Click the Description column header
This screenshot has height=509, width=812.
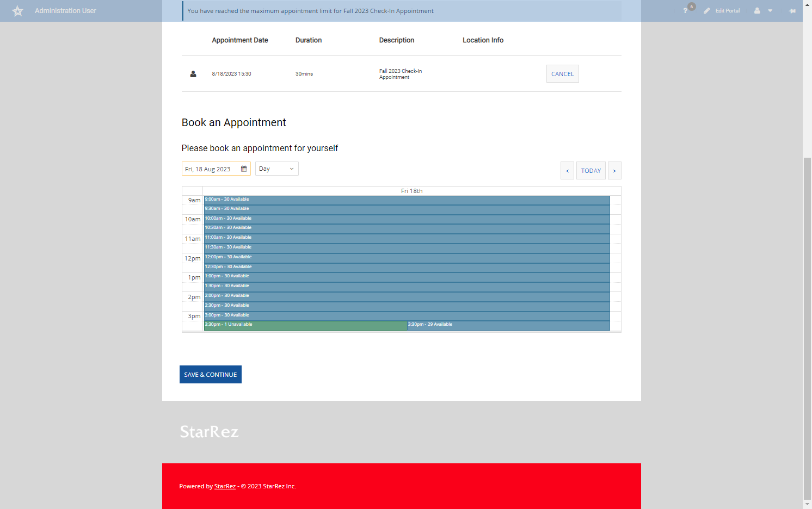coord(397,40)
